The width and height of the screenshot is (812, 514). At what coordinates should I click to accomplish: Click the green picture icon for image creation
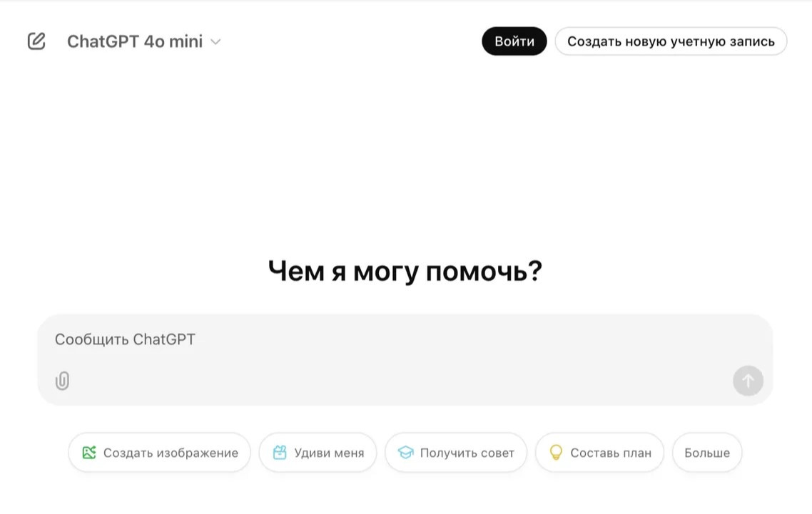89,453
